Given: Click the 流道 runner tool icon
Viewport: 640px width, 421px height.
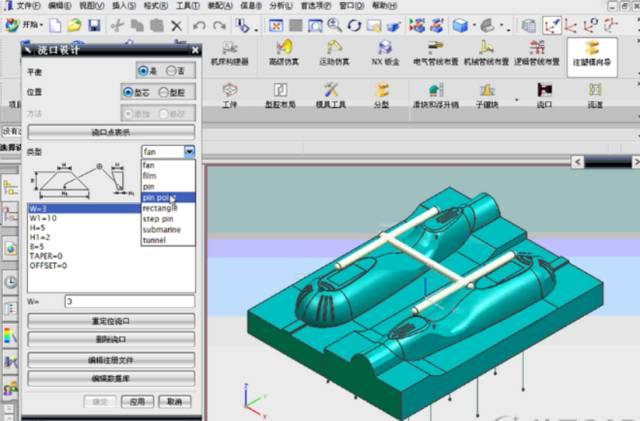Looking at the screenshot, I should tap(595, 93).
